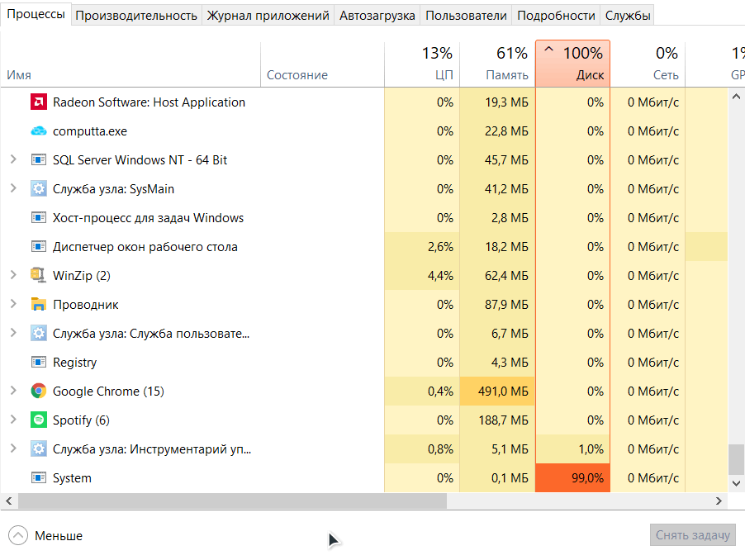Image resolution: width=745 pixels, height=560 pixels.
Task: Expand the Google Chrome process group
Action: click(13, 392)
